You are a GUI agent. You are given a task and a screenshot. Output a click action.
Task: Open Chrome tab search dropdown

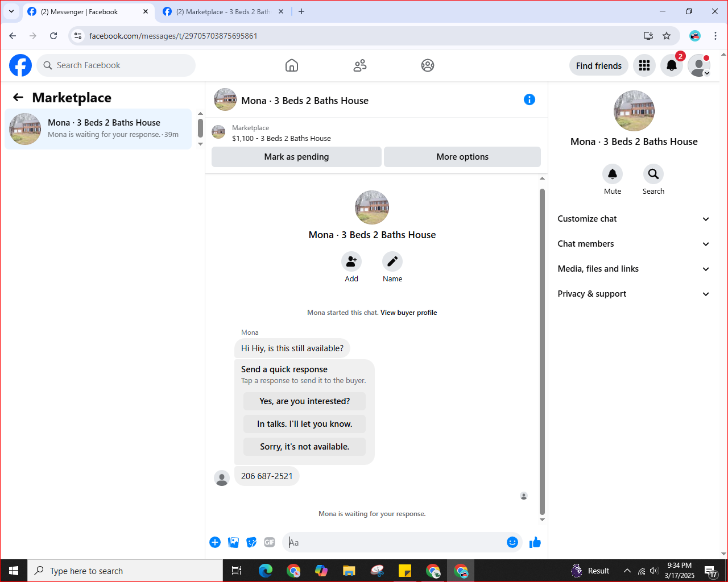point(11,11)
